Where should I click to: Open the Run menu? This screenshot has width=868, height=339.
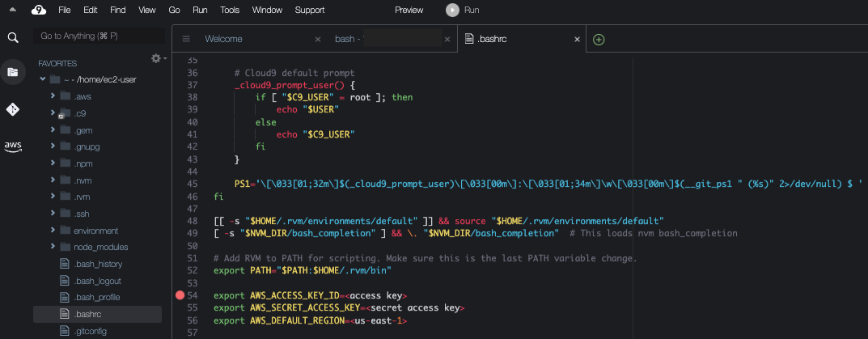pyautogui.click(x=200, y=10)
